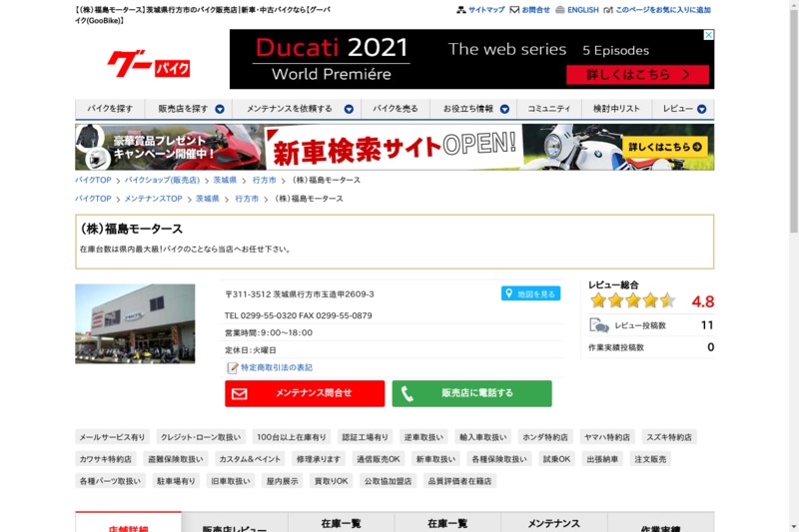Close the Ducati ad banner
The width and height of the screenshot is (799, 532).
pyautogui.click(x=708, y=35)
